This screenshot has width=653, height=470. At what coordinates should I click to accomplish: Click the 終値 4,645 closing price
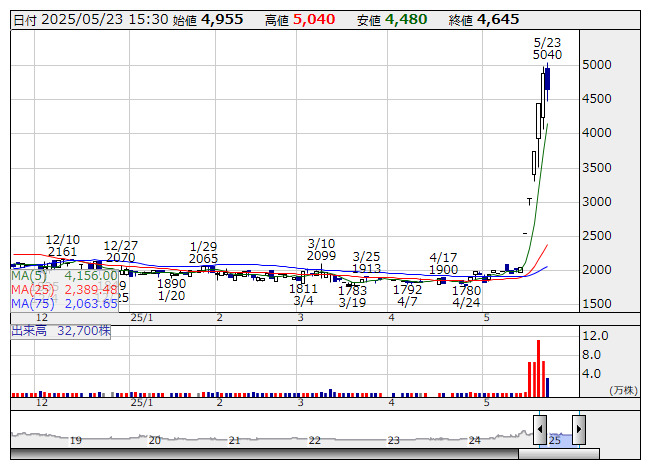(x=484, y=20)
